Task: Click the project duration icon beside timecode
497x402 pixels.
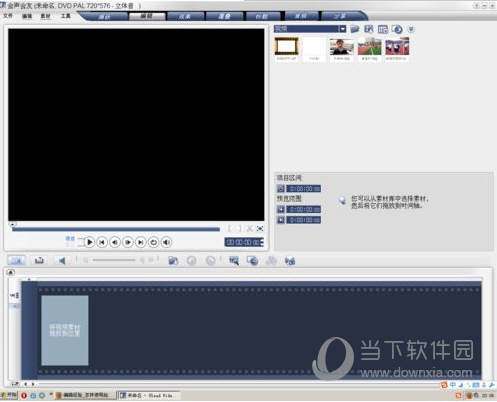Action: tap(281, 189)
